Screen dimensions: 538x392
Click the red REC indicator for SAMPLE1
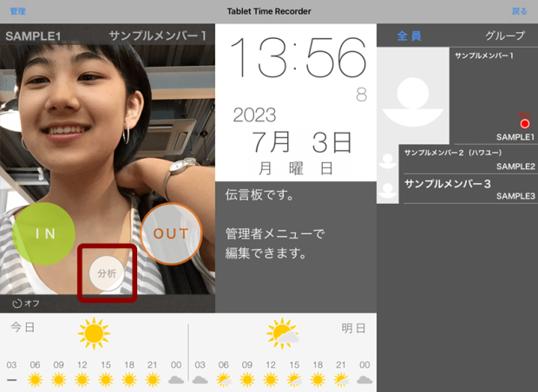click(x=524, y=123)
